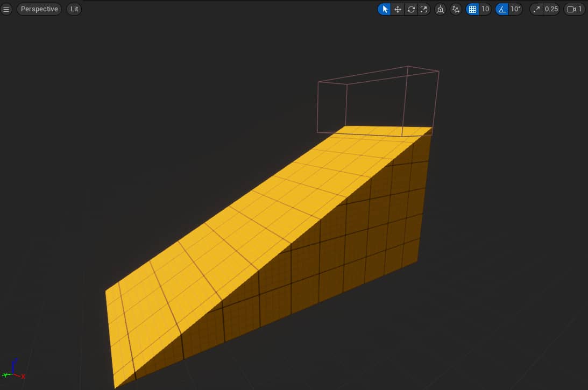The width and height of the screenshot is (588, 390).
Task: Open the viewport options hamburger menu
Action: (6, 9)
